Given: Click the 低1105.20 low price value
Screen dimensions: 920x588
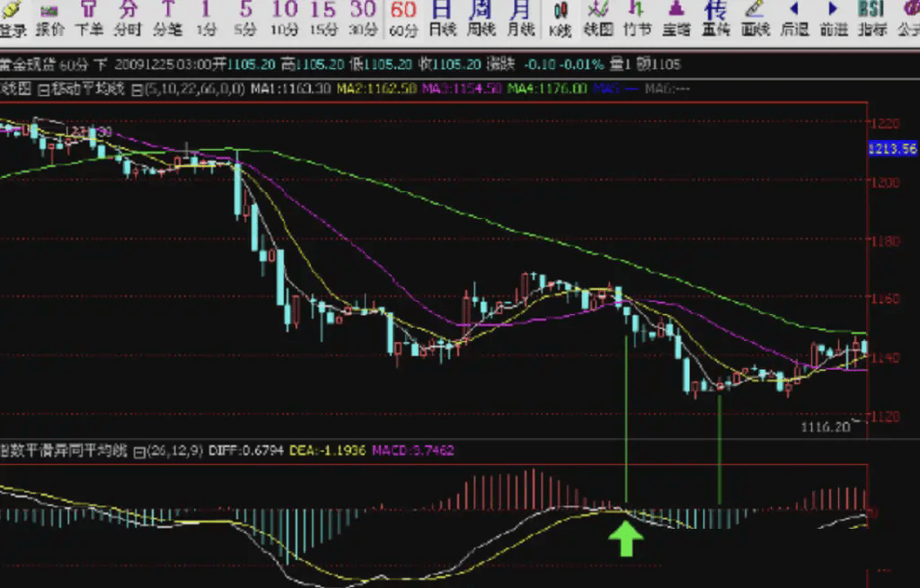Looking at the screenshot, I should (x=380, y=64).
